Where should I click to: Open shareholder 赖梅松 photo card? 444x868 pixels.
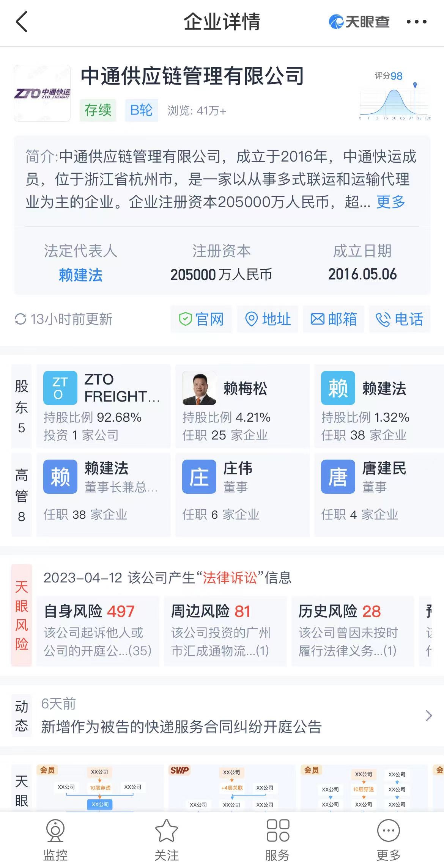click(x=242, y=407)
